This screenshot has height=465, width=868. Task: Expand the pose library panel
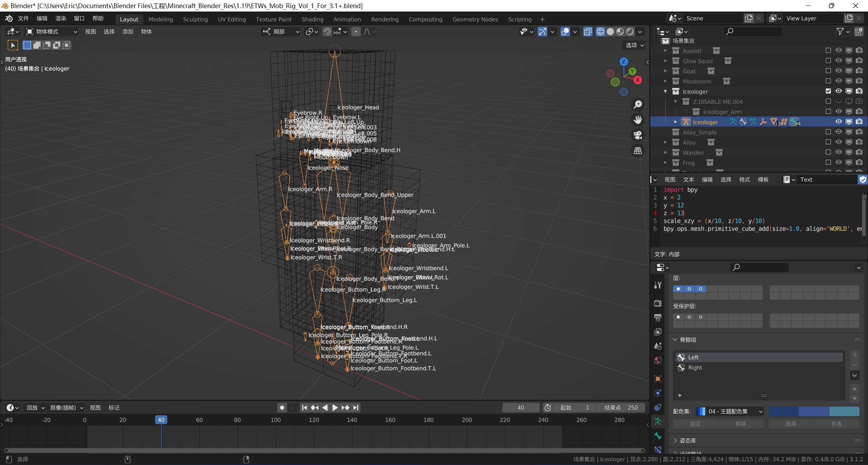tap(688, 440)
